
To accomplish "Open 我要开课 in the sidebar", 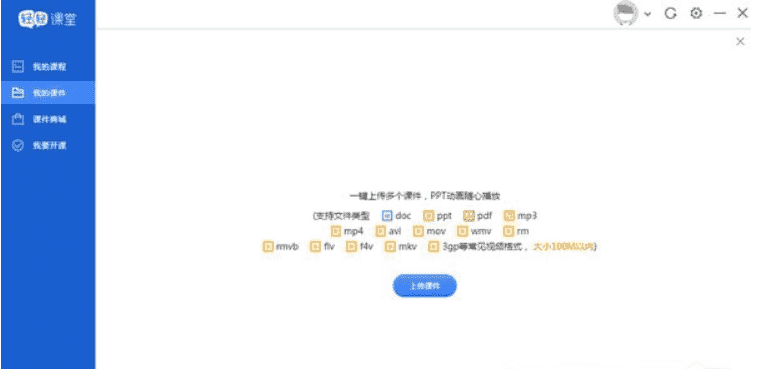I will 48,145.
